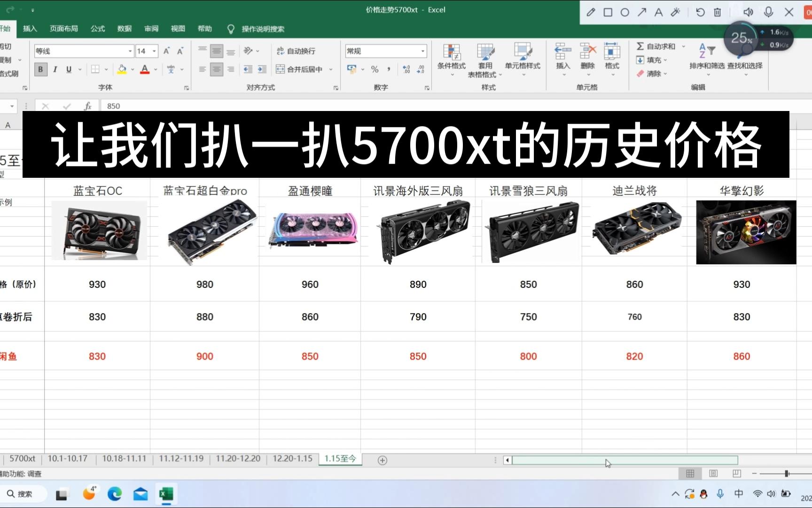
Task: Select the pen tool in annotation toolbar
Action: 591,12
